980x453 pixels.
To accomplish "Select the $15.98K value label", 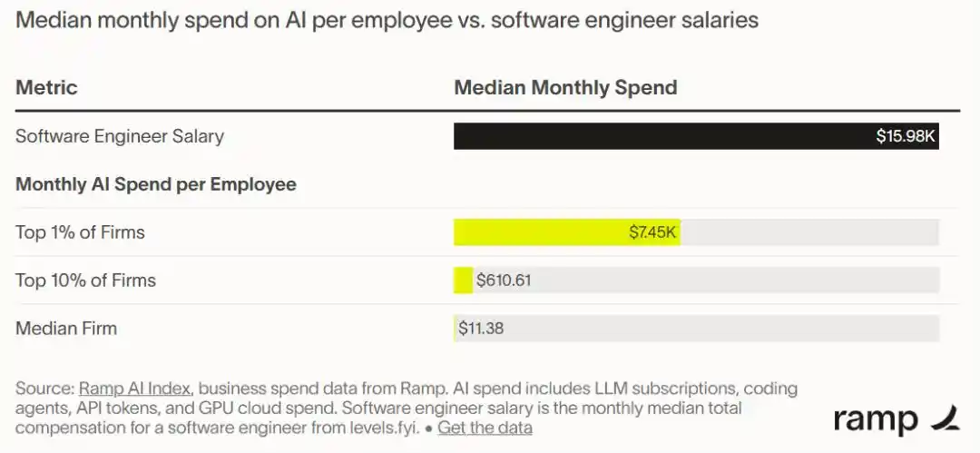I will 905,136.
